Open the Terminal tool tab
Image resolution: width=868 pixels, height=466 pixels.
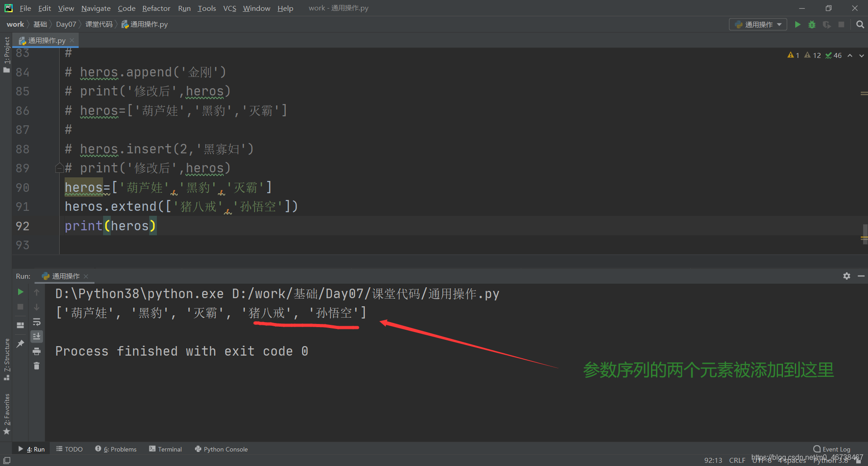point(165,449)
